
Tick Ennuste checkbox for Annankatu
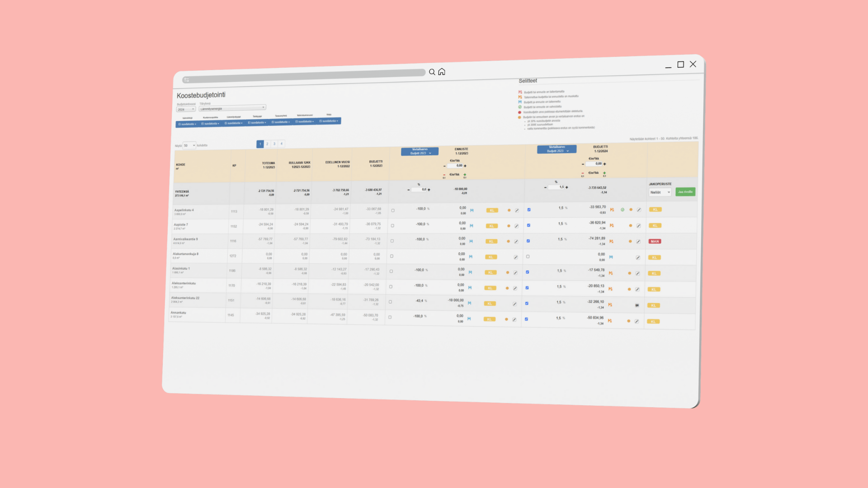(x=390, y=317)
